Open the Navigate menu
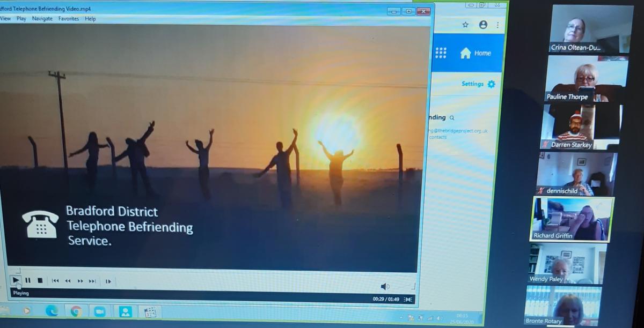Viewport: 644px width, 328px height. (42, 19)
